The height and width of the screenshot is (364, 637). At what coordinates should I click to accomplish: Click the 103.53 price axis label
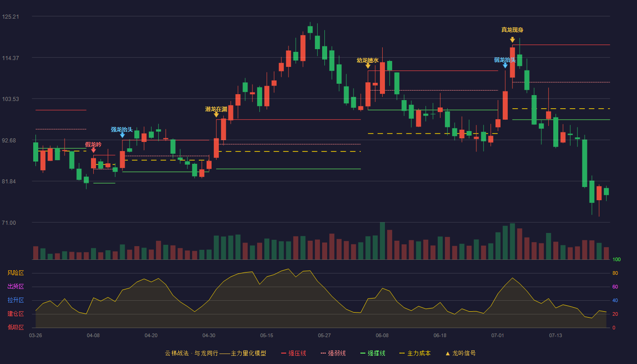pyautogui.click(x=10, y=99)
